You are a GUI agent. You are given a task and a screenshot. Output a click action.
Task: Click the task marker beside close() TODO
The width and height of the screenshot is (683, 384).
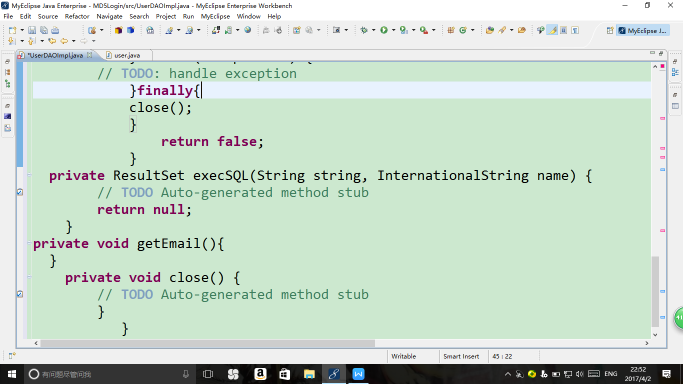[20, 294]
